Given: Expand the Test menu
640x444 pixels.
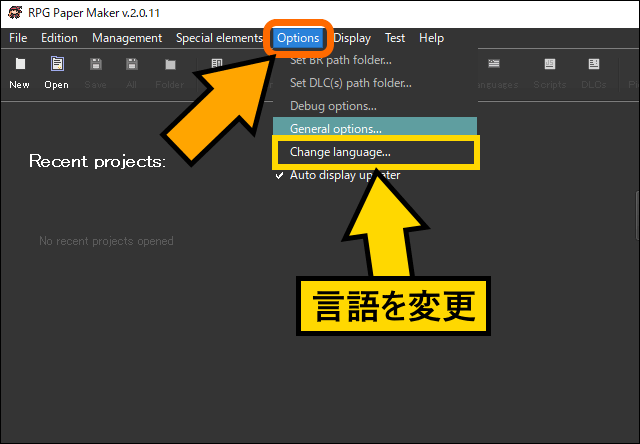Looking at the screenshot, I should (395, 38).
